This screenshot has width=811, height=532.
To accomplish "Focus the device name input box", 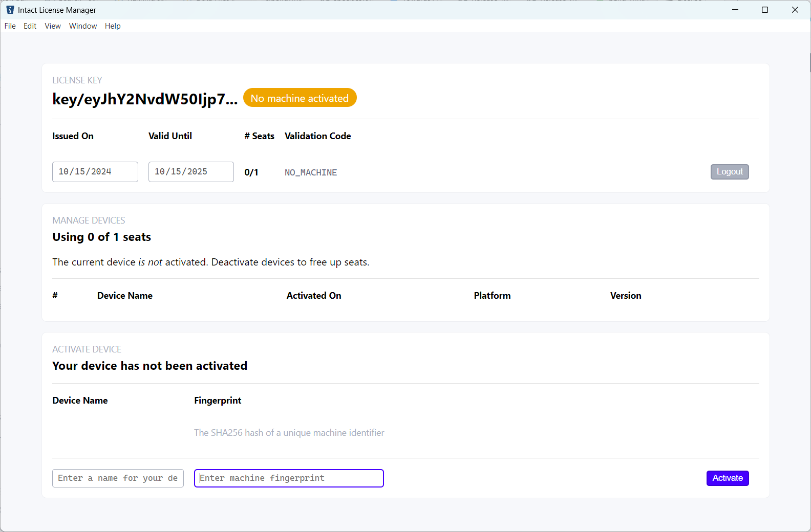I will (118, 478).
